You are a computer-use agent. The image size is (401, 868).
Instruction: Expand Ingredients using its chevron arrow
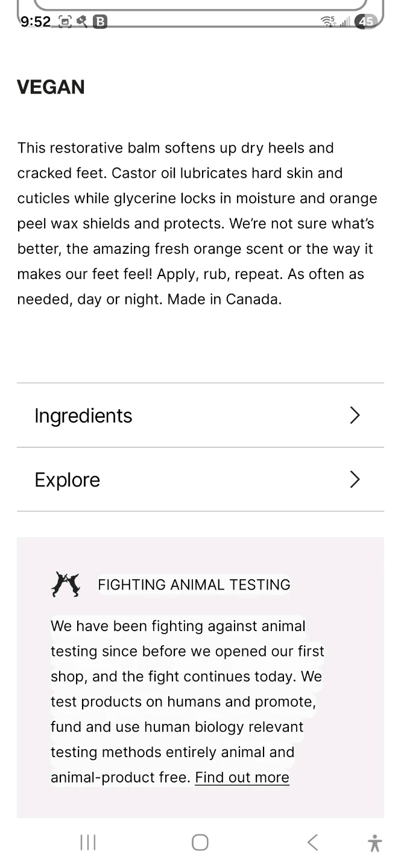pos(355,415)
